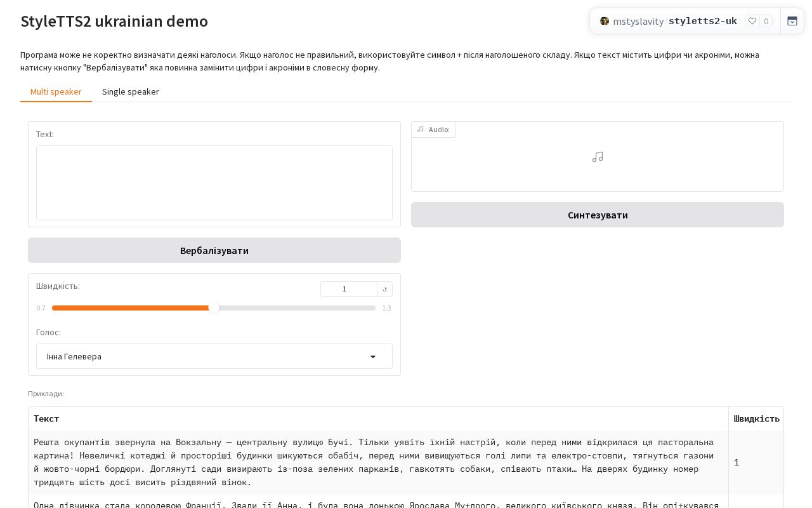
Task: Click the small music icon beside the Audio label
Action: click(x=421, y=130)
